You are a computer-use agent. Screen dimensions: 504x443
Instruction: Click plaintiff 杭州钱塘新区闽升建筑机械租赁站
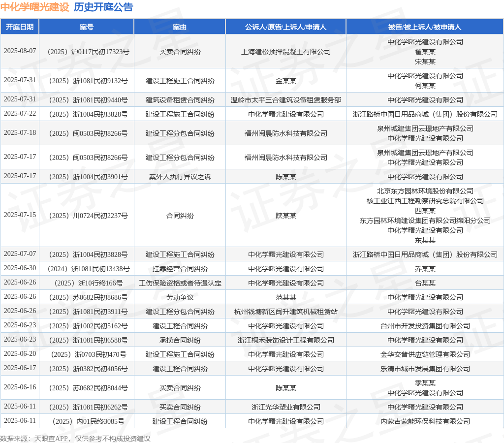[286, 312]
